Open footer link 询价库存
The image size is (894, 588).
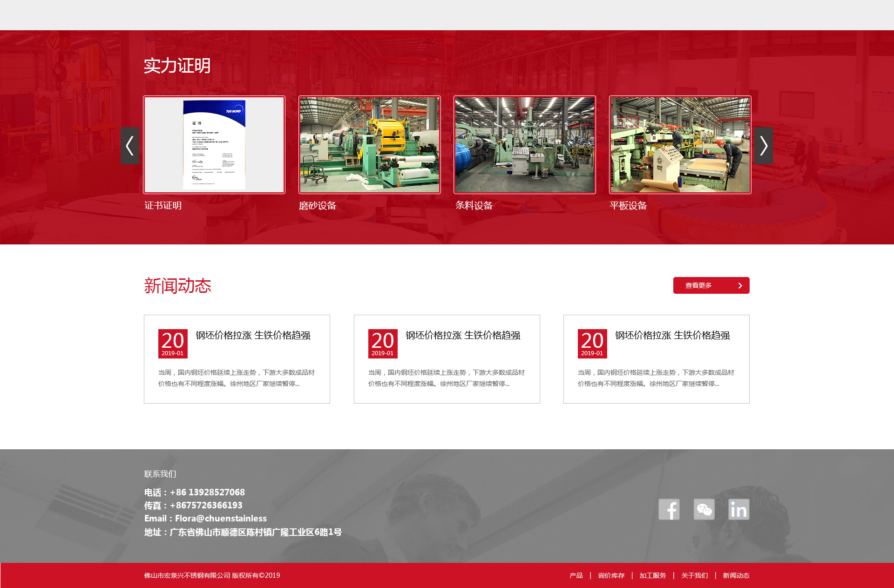[x=611, y=575]
